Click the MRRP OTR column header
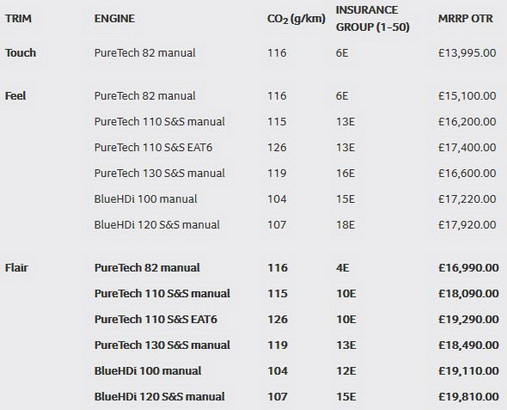507x410 pixels. pos(465,18)
